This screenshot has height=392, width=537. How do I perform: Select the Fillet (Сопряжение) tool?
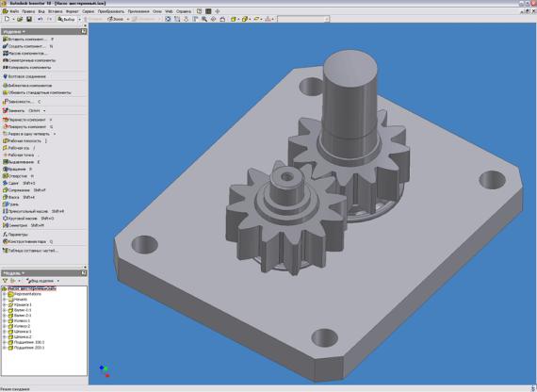coord(24,190)
